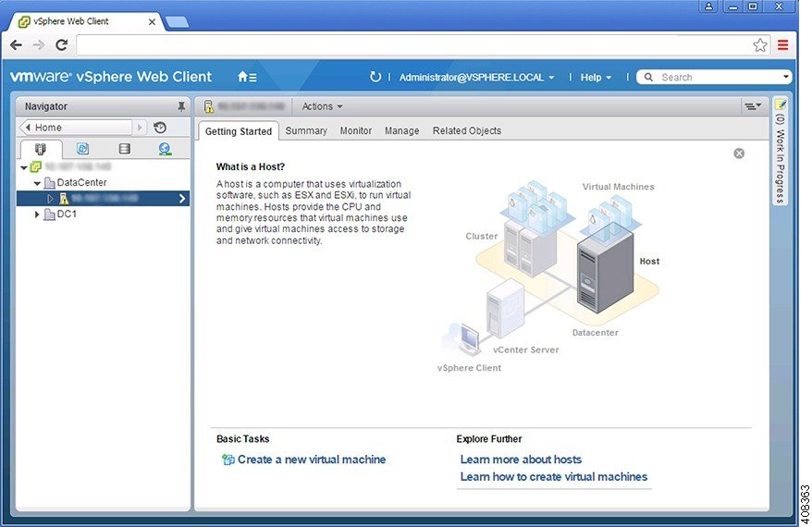
Task: Expand the DC1 tree node
Action: tap(37, 214)
